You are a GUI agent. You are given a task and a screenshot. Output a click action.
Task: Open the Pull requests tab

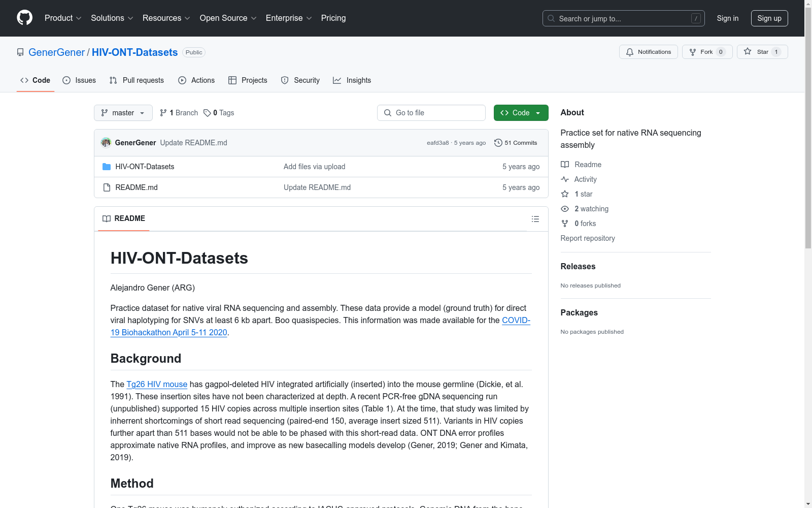(x=137, y=80)
